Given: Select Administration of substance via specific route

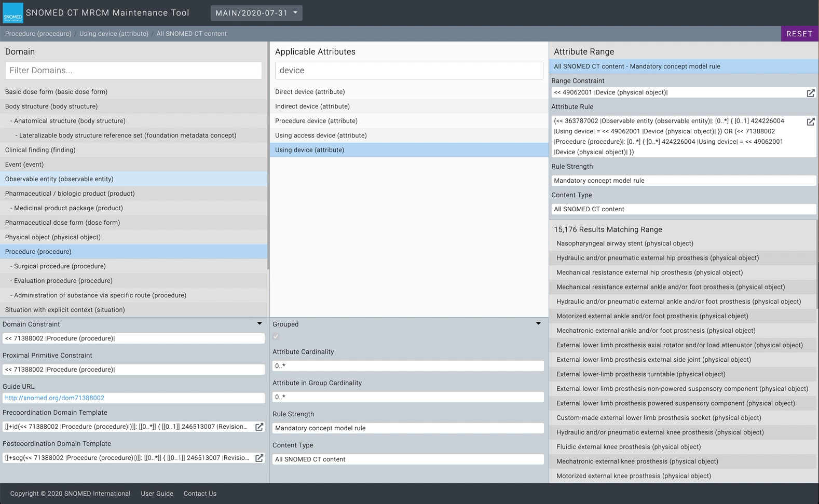Looking at the screenshot, I should pos(133,295).
